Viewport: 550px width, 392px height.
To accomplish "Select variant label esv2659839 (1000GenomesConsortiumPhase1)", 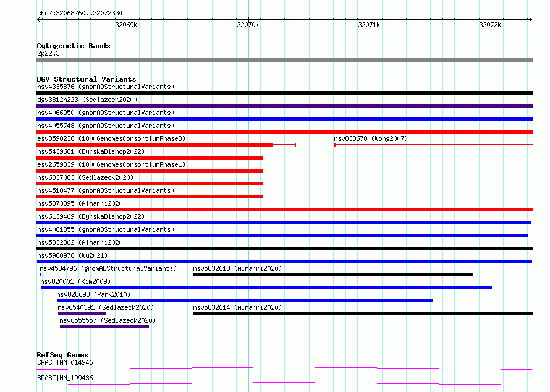I will (111, 164).
